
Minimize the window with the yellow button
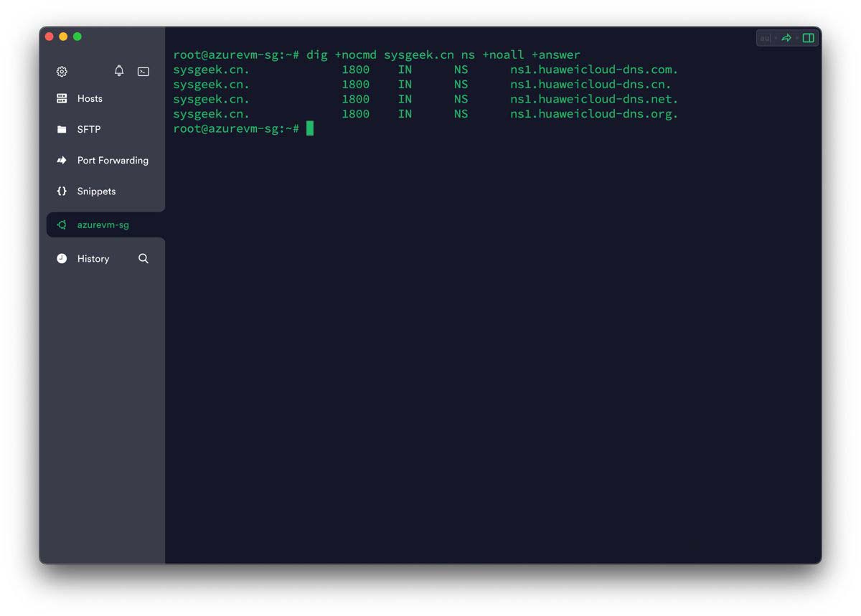pyautogui.click(x=63, y=37)
